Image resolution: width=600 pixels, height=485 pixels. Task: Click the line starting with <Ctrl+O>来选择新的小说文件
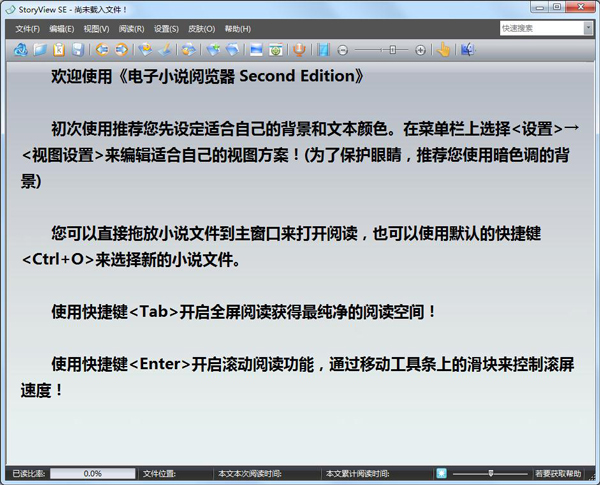click(x=131, y=260)
